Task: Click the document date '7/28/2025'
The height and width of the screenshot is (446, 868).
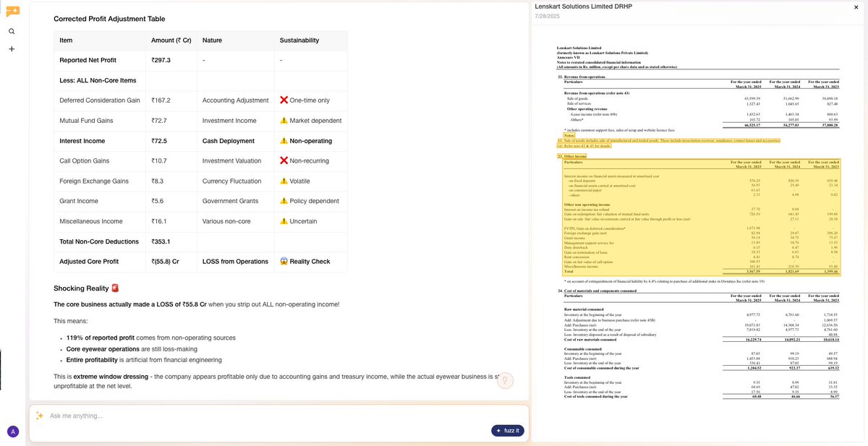Action: tap(546, 16)
